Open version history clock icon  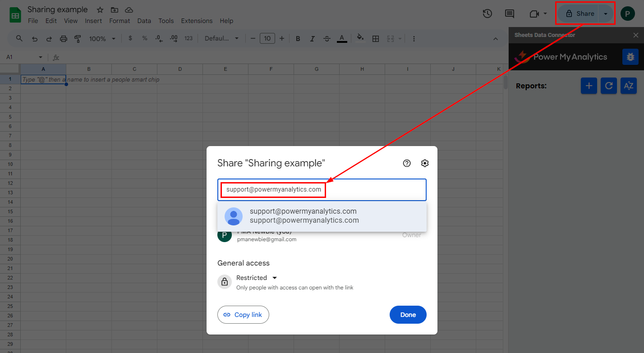point(487,14)
